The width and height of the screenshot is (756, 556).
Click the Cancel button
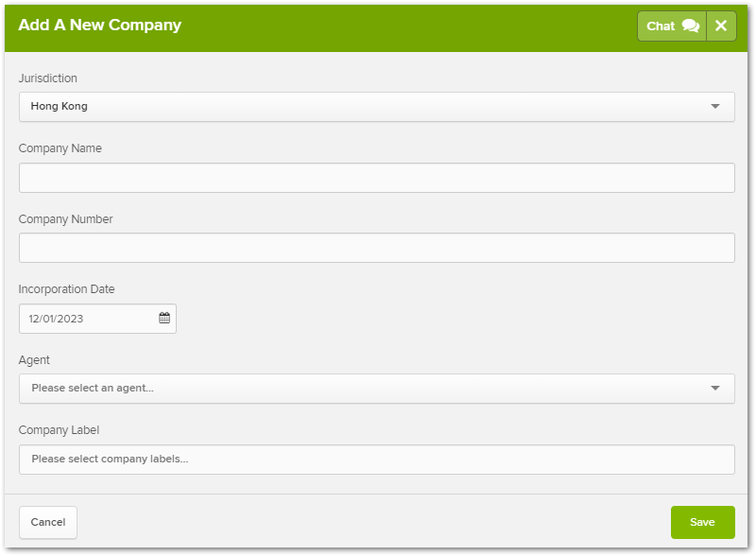click(x=48, y=522)
